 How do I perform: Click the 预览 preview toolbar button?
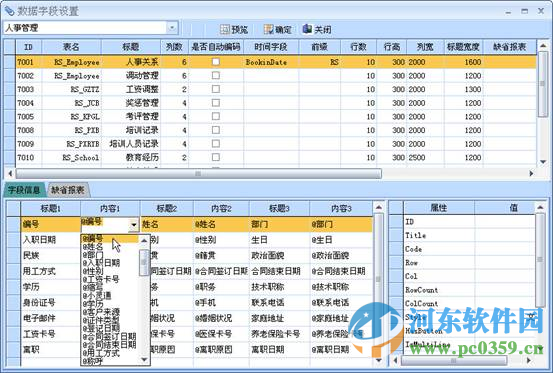234,29
